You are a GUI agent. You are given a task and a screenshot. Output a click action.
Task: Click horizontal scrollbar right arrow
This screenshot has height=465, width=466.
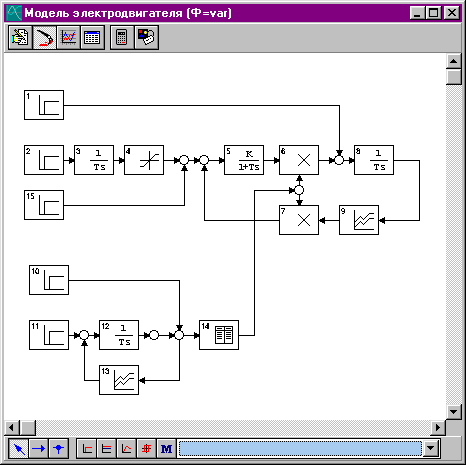pos(438,427)
